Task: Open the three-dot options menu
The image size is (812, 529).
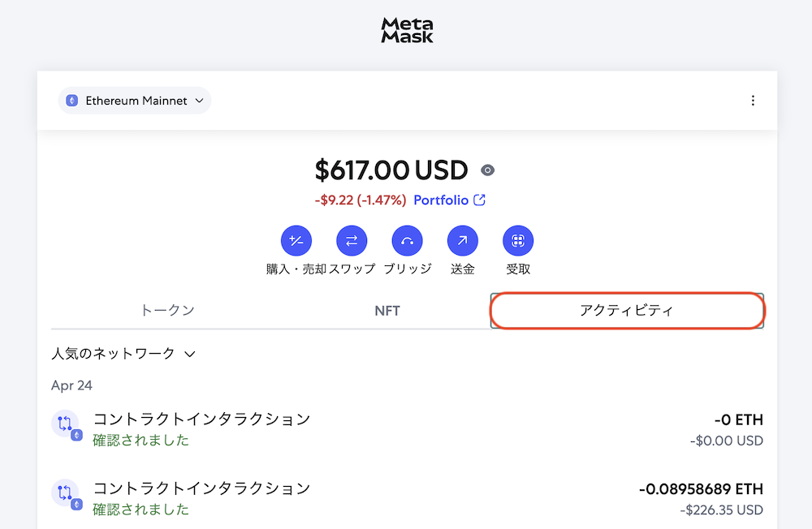Action: coord(753,101)
